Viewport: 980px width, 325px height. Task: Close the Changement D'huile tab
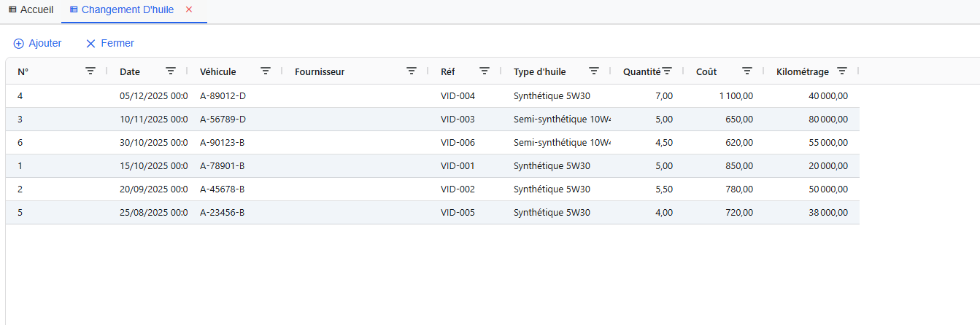tap(189, 9)
